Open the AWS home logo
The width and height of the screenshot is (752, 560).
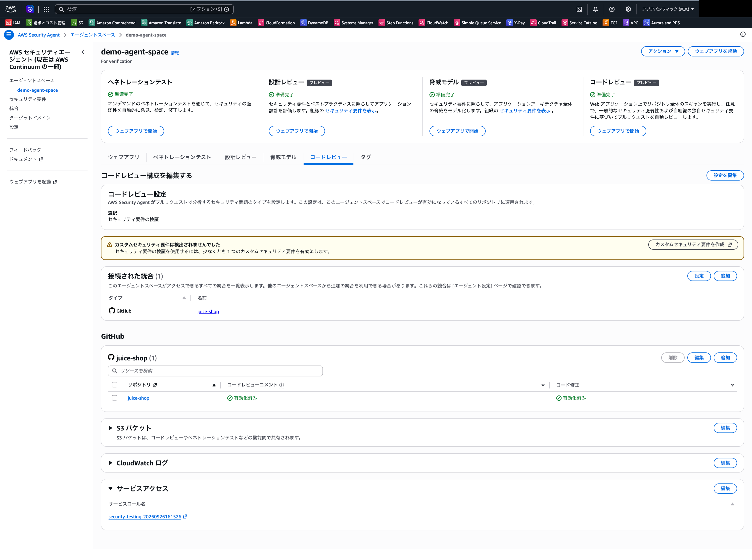point(10,9)
